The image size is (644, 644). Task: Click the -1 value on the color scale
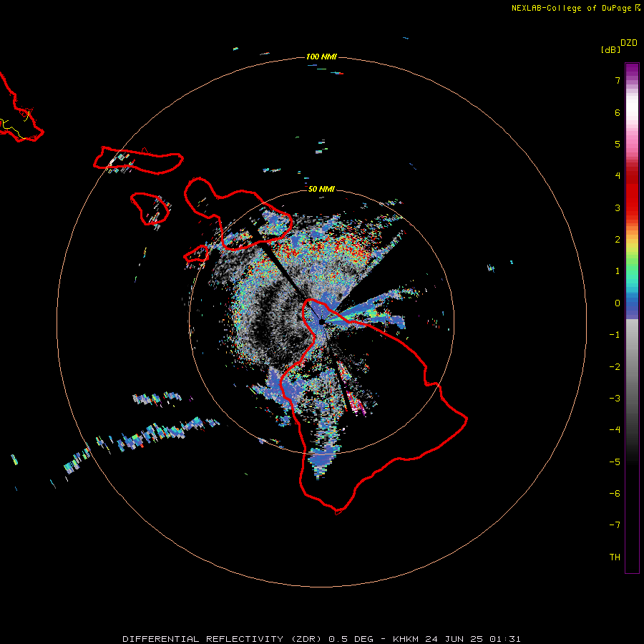(615, 335)
